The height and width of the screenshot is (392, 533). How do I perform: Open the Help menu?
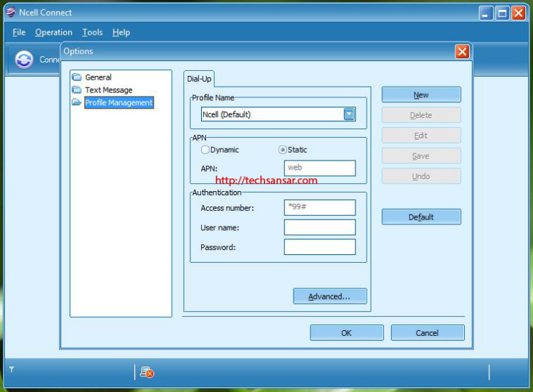(122, 32)
